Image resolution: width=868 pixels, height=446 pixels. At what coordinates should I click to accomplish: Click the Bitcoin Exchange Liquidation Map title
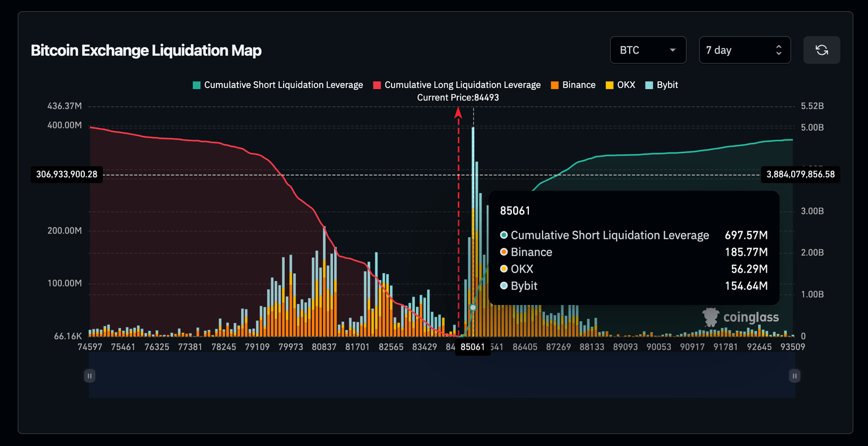coord(146,50)
